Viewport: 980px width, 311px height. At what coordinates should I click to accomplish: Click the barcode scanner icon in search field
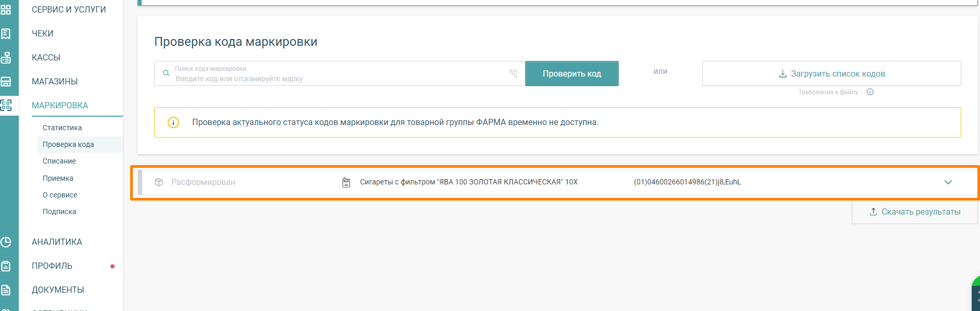click(x=513, y=73)
